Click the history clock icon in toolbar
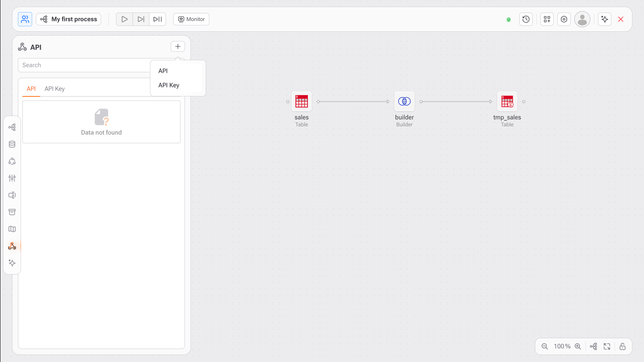Image resolution: width=644 pixels, height=362 pixels. click(x=526, y=19)
